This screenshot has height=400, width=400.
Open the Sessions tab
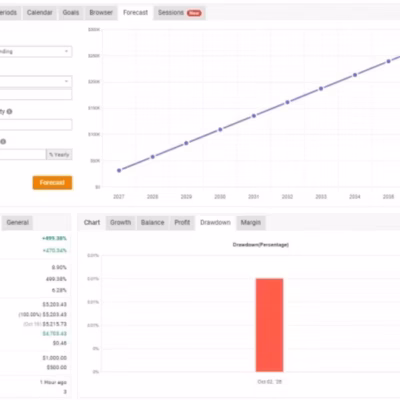pyautogui.click(x=179, y=13)
